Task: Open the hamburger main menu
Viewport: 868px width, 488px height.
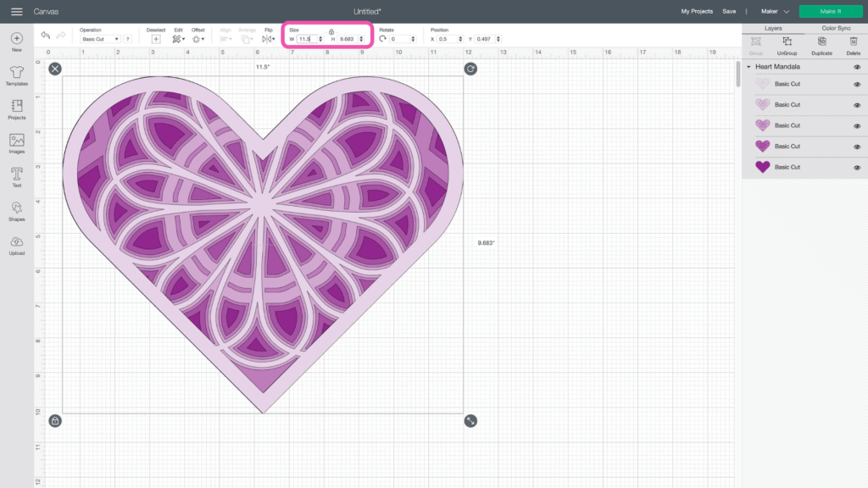Action: point(17,12)
